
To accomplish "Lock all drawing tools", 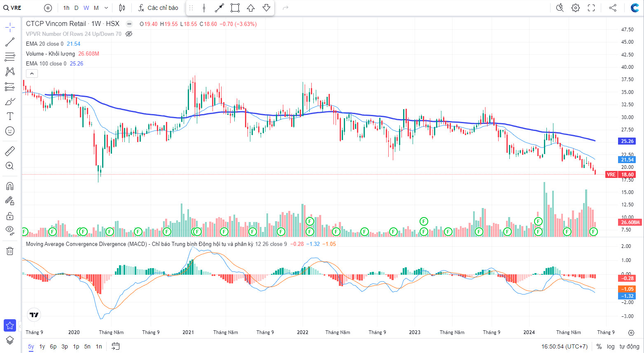I will point(10,216).
